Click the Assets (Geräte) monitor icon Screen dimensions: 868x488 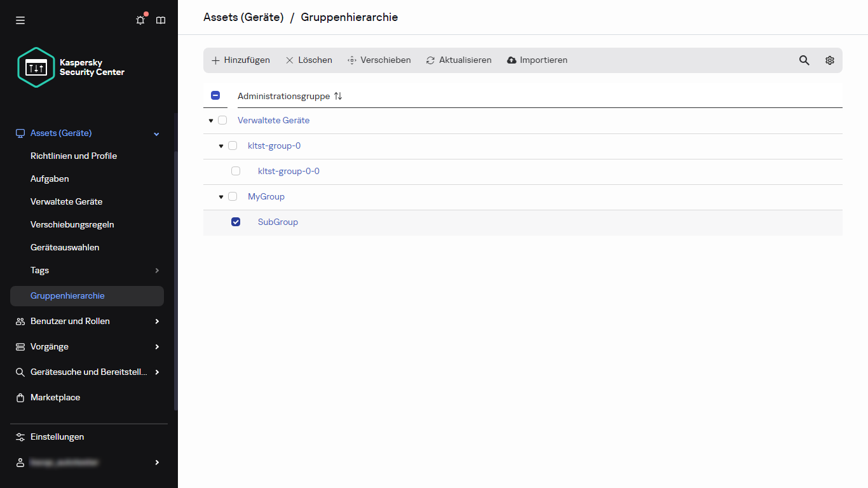tap(20, 133)
